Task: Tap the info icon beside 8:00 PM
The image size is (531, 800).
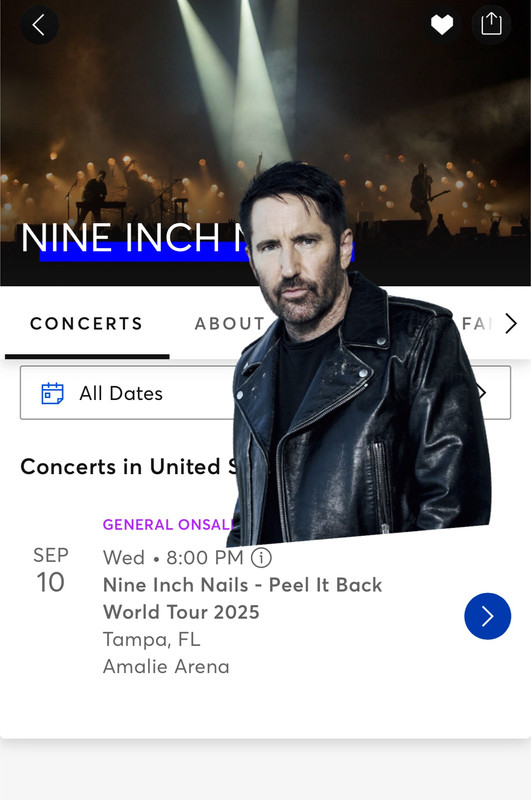Action: pos(261,557)
